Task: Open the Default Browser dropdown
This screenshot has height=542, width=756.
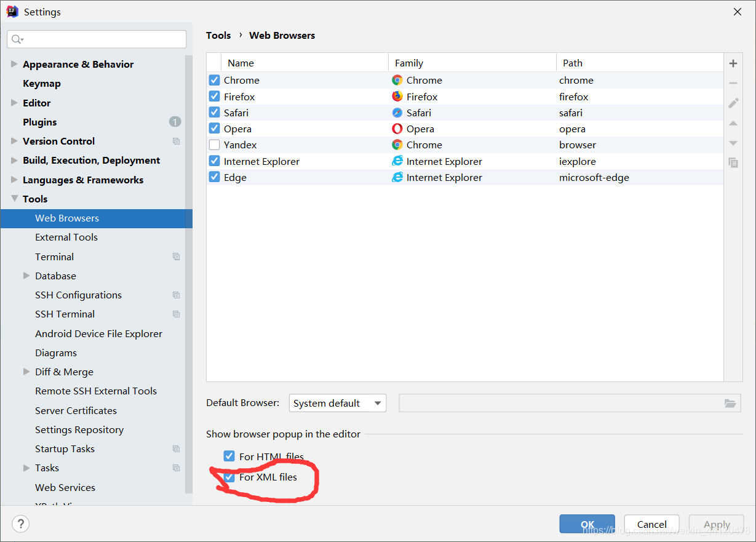Action: (338, 403)
